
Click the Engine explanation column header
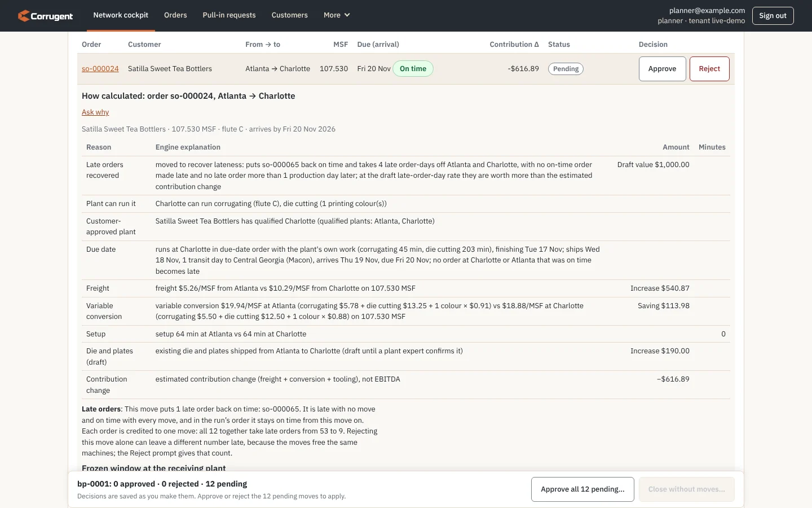(x=188, y=147)
